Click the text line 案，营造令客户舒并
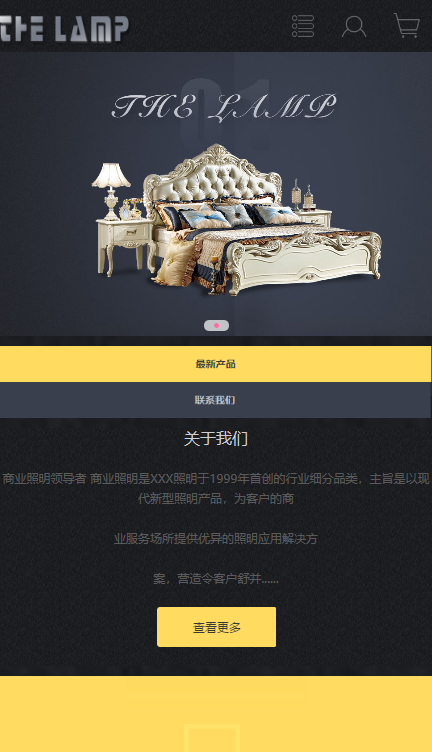 [x=216, y=579]
